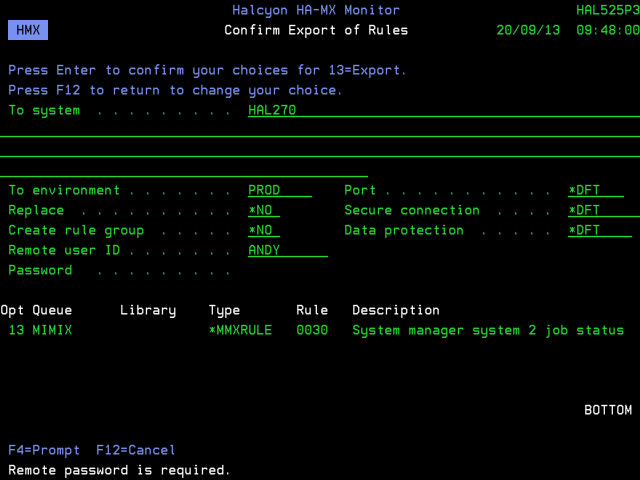Click the HMX product badge
640x480 pixels.
pyautogui.click(x=28, y=30)
